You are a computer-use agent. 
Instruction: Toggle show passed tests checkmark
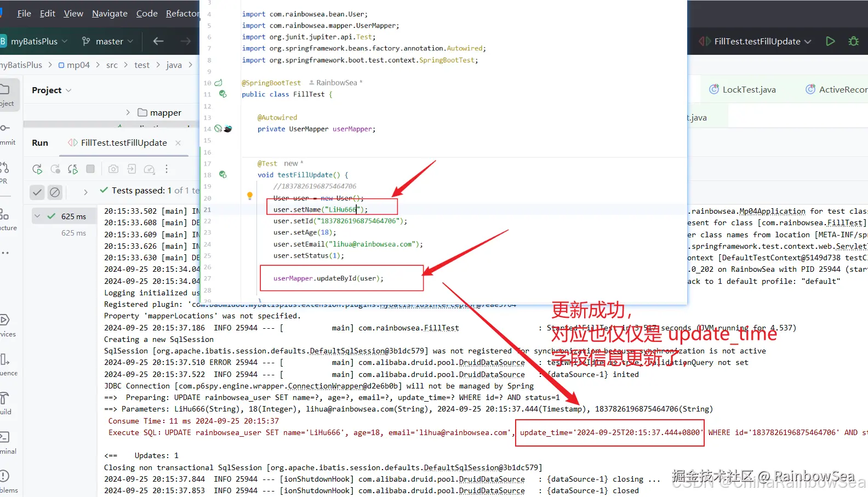pyautogui.click(x=37, y=192)
